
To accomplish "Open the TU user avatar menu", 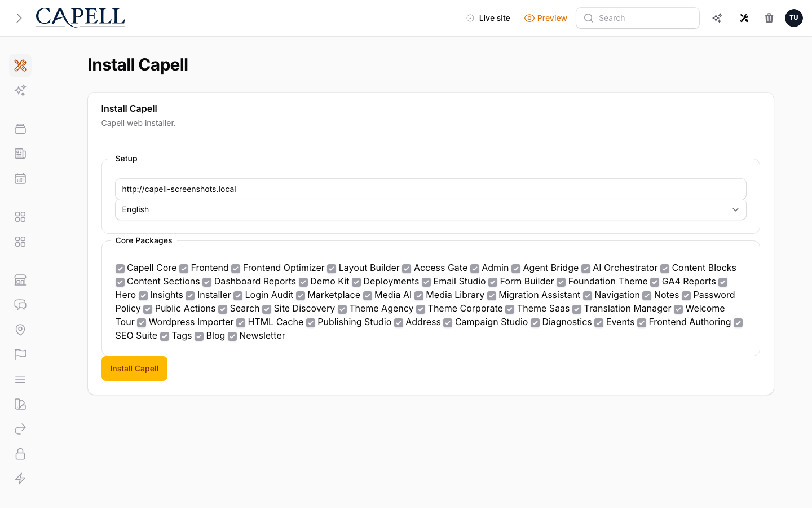I will click(794, 18).
